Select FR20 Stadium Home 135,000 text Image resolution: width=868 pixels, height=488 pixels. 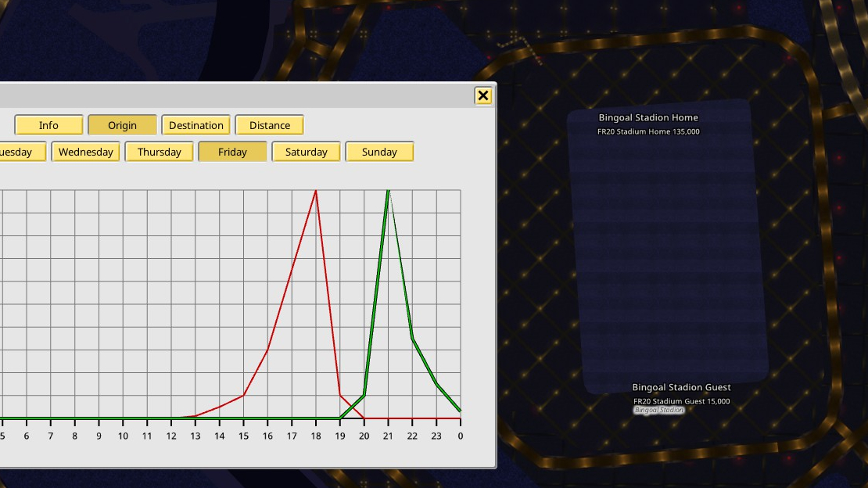[x=648, y=132]
